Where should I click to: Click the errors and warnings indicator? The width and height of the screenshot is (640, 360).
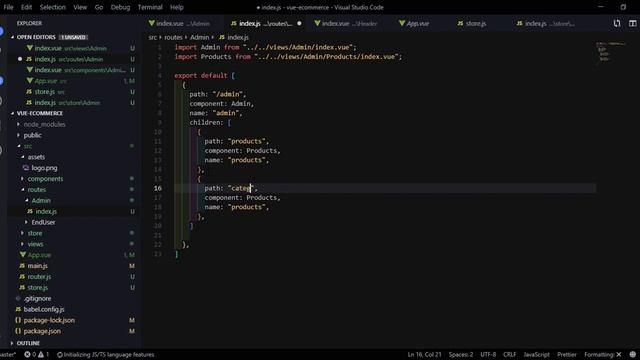point(36,355)
